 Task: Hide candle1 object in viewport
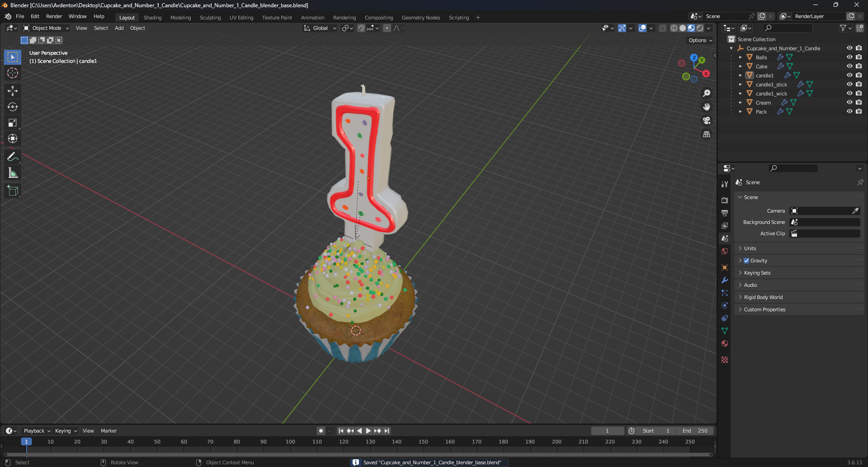(849, 75)
